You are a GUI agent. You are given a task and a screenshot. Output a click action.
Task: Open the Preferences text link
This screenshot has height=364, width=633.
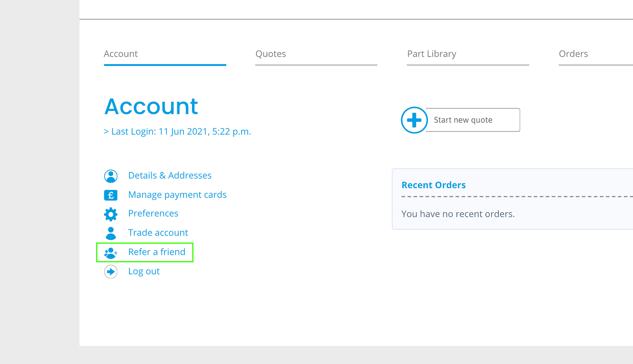click(x=153, y=213)
